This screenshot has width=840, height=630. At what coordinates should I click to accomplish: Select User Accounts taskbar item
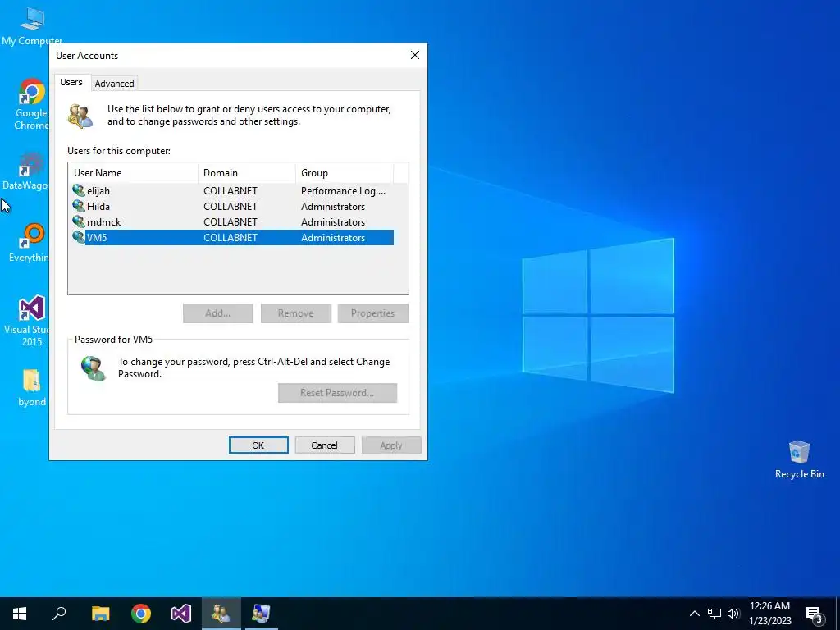221,614
